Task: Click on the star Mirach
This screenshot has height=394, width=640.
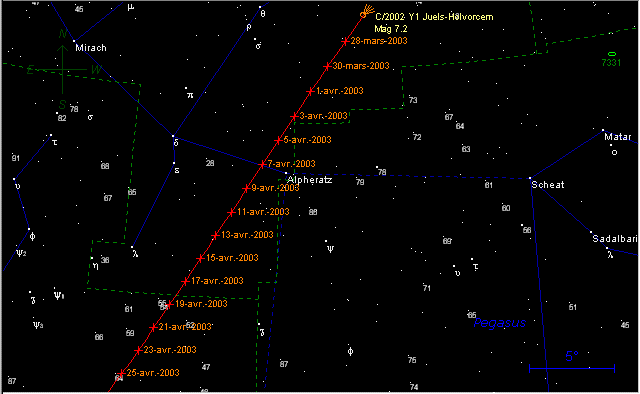Action: point(74,41)
